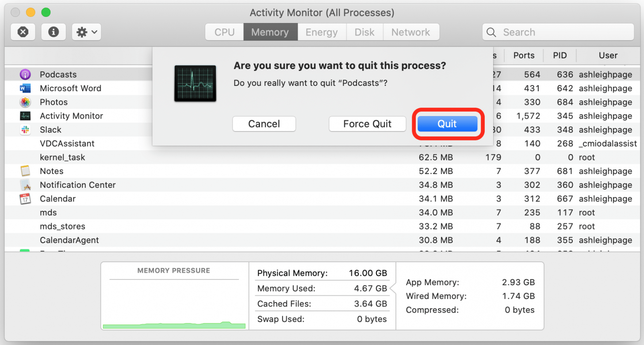Open process info inspector icon
Viewport: 644px width, 345px height.
[54, 32]
